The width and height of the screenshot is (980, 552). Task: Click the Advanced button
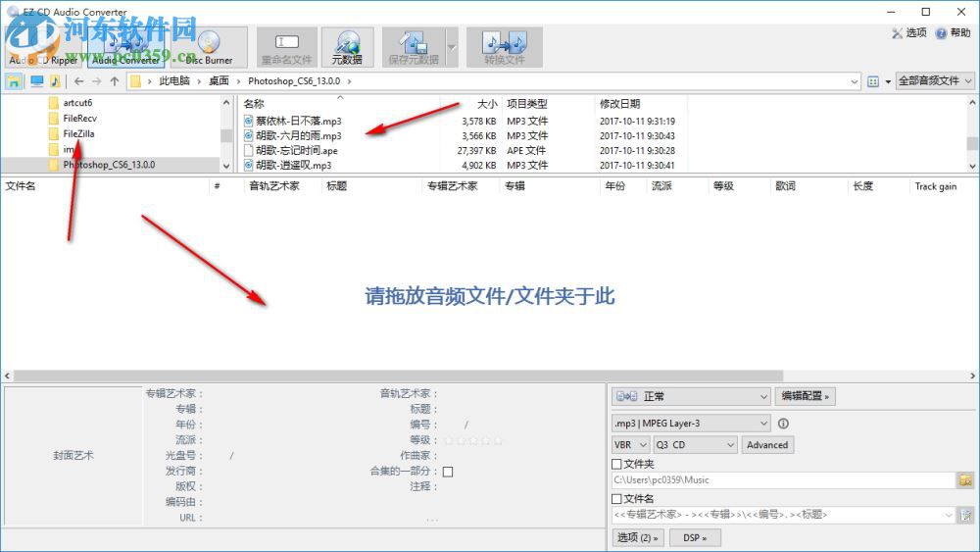767,445
